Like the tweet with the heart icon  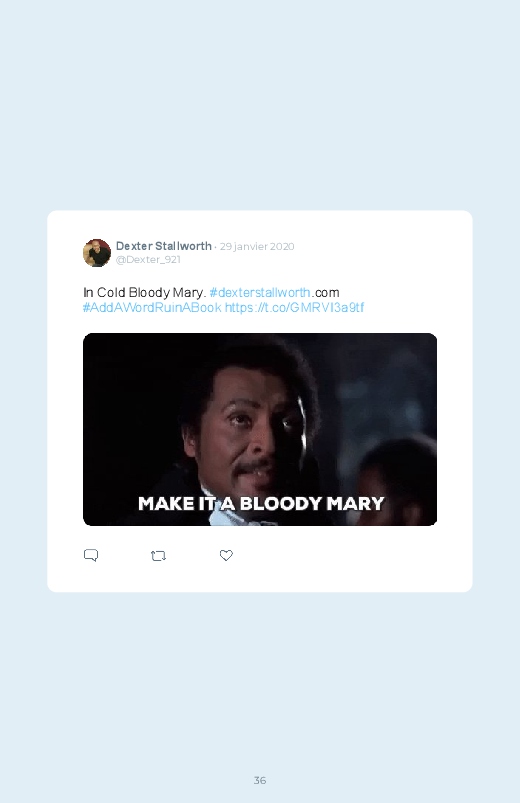(226, 555)
